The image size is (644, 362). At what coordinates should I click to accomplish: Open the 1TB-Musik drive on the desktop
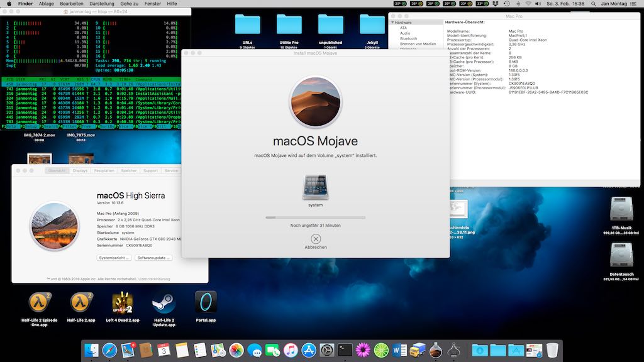pos(621,207)
